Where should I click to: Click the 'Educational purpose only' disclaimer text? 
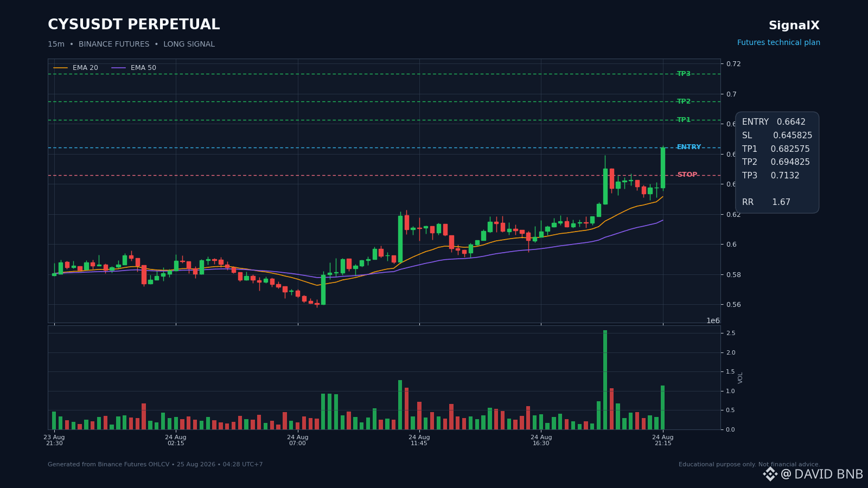(749, 465)
